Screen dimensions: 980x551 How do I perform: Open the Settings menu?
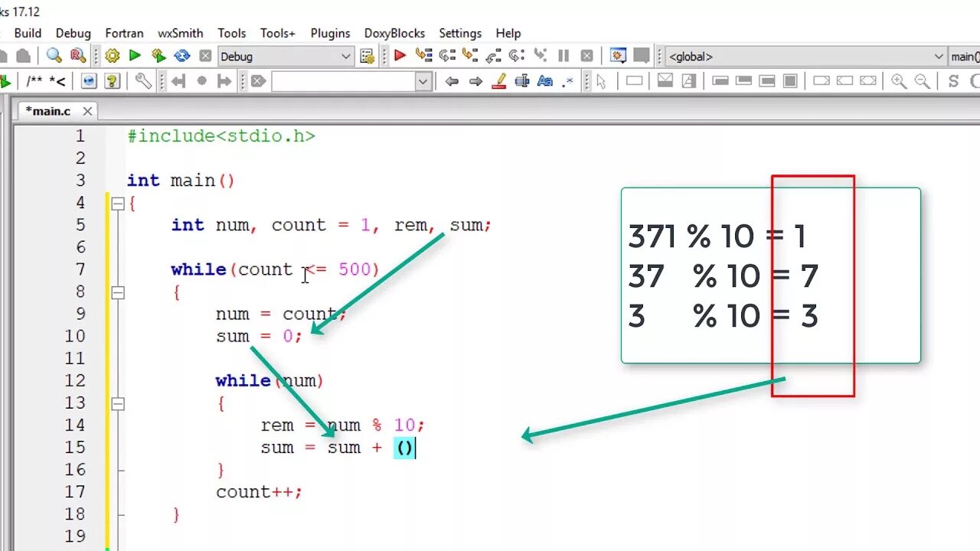(x=460, y=33)
